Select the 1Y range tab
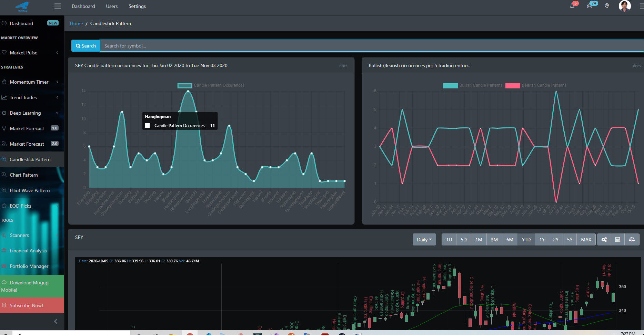The height and width of the screenshot is (335, 644). 542,240
